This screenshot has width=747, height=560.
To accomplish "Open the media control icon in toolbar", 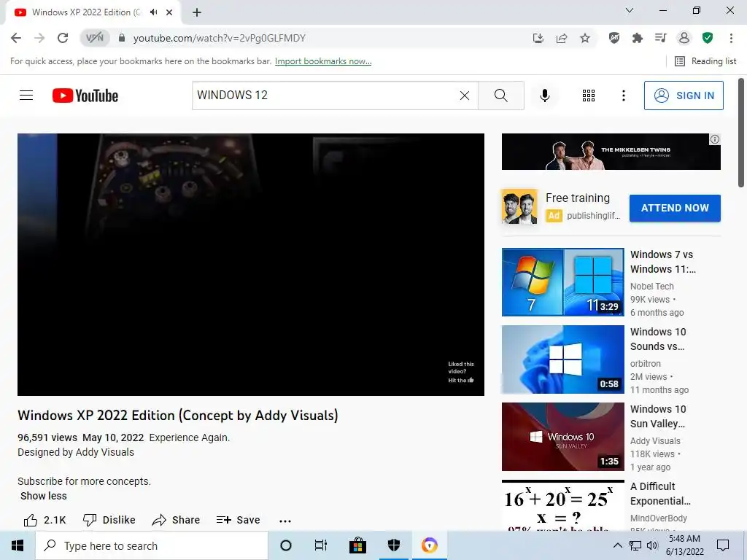I will tap(661, 38).
